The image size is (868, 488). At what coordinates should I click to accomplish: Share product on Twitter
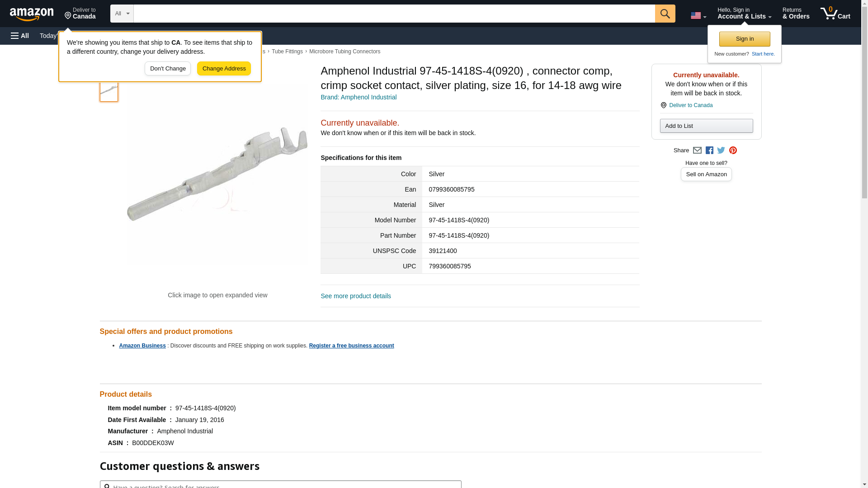coord(721,150)
